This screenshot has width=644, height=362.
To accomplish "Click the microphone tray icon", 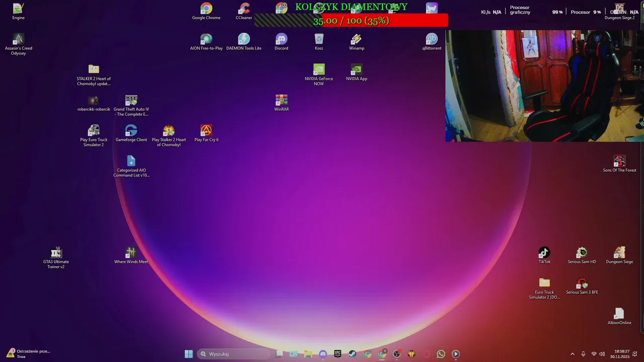I will pyautogui.click(x=583, y=354).
